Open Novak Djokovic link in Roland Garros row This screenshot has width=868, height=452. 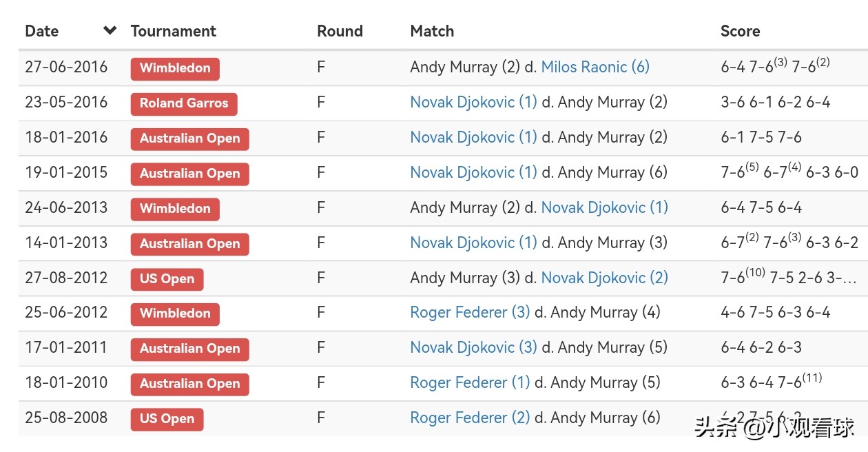pos(473,102)
